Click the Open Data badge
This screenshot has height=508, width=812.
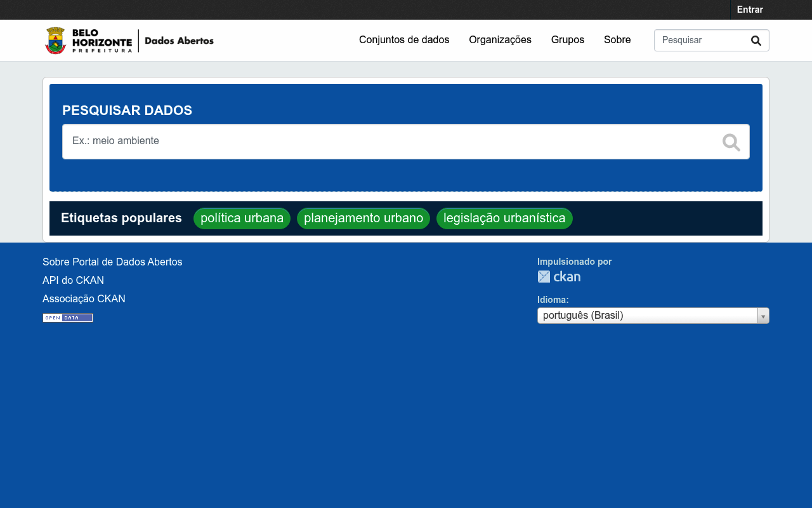[68, 317]
